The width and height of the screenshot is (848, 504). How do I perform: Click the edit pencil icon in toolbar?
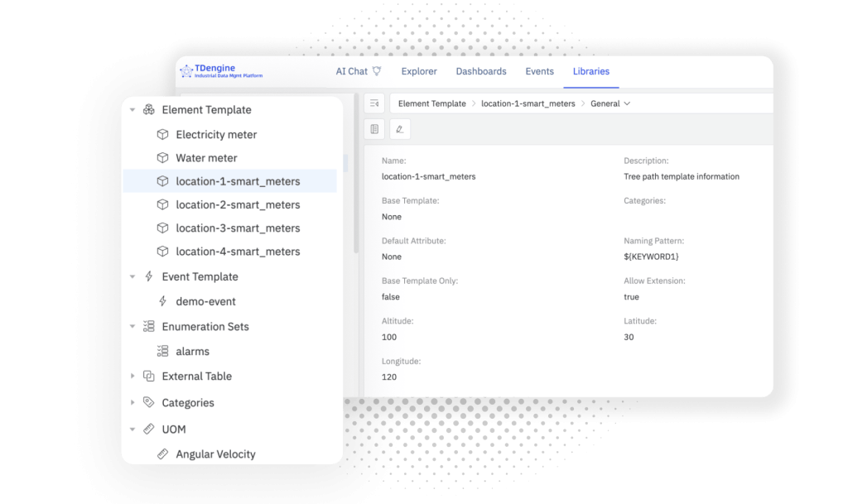[399, 129]
